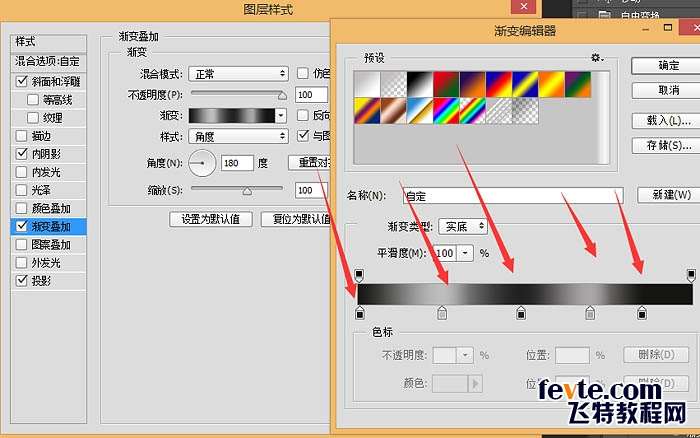Pick the violet-green-orange gradient preset
The height and width of the screenshot is (438, 700).
(577, 84)
